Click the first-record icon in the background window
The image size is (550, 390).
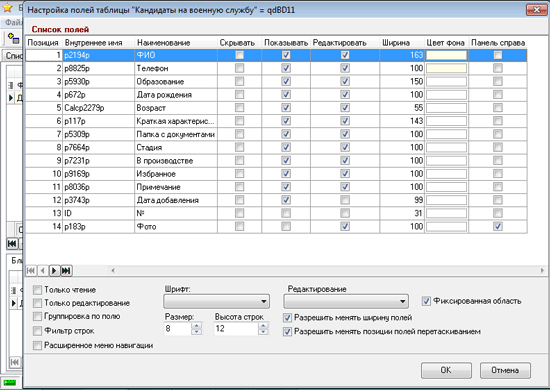coord(12,243)
